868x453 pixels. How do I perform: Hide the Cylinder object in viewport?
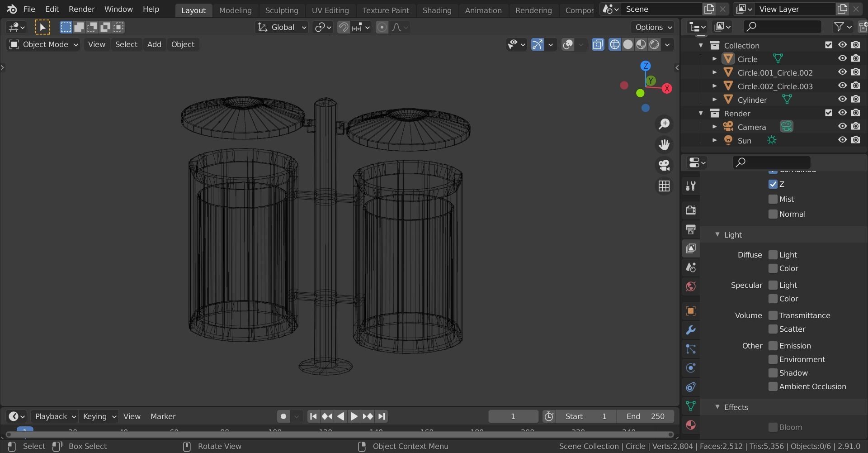point(842,99)
